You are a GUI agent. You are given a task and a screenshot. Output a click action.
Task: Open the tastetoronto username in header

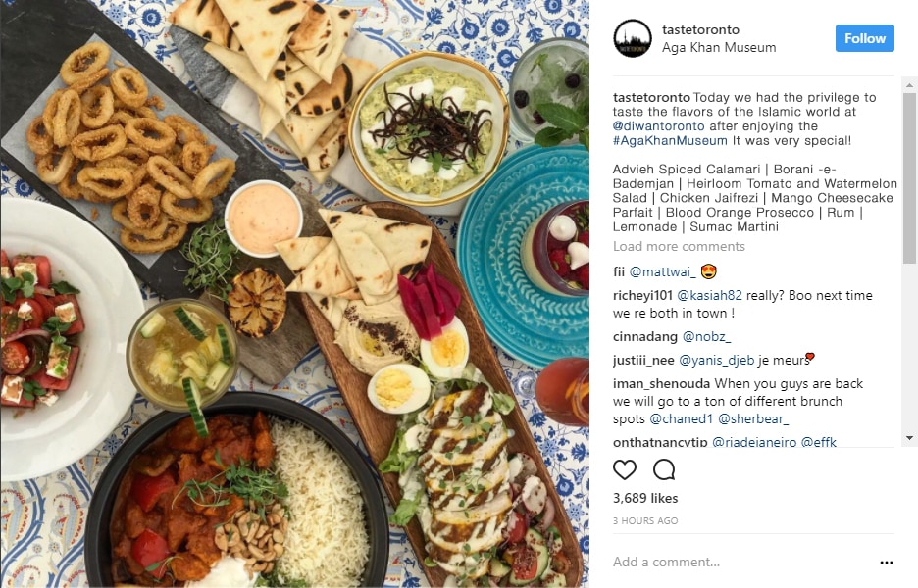[x=700, y=29]
